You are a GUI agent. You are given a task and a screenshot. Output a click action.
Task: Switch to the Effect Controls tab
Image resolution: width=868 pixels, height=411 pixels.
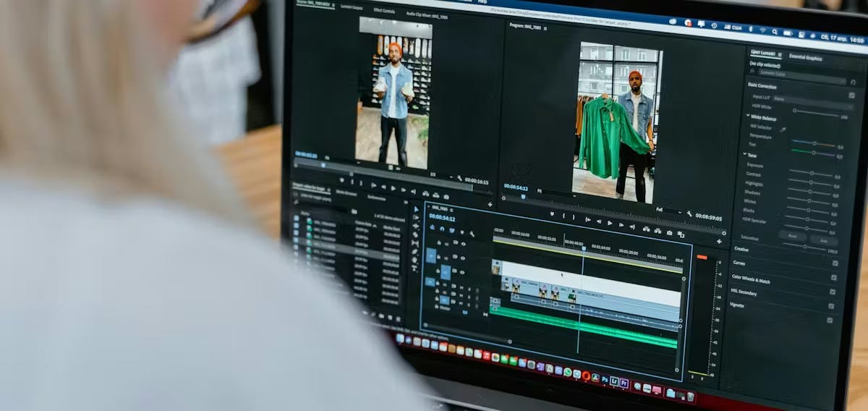pos(384,10)
